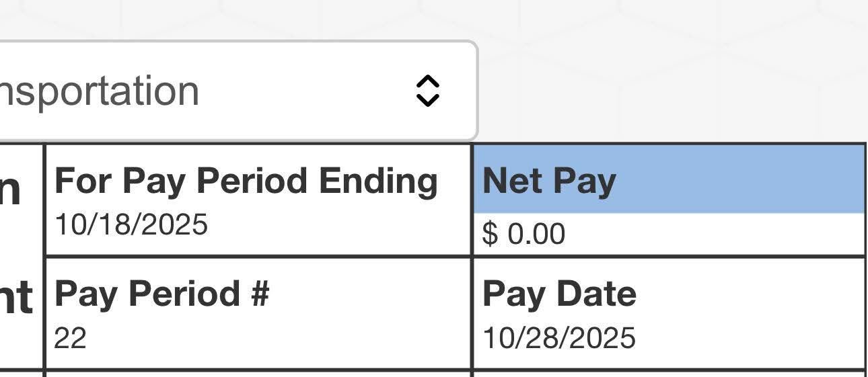Click the up-down chevron icon
The image size is (868, 377).
[428, 91]
